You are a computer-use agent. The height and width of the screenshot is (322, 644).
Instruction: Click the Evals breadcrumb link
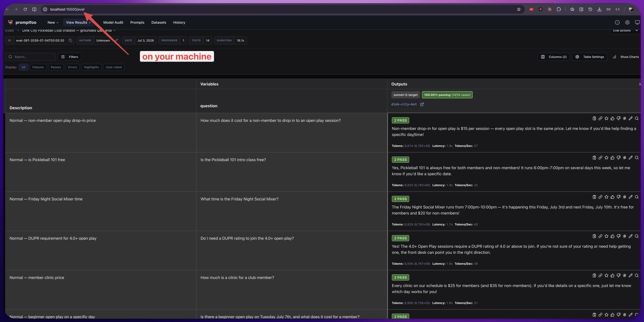(x=9, y=30)
